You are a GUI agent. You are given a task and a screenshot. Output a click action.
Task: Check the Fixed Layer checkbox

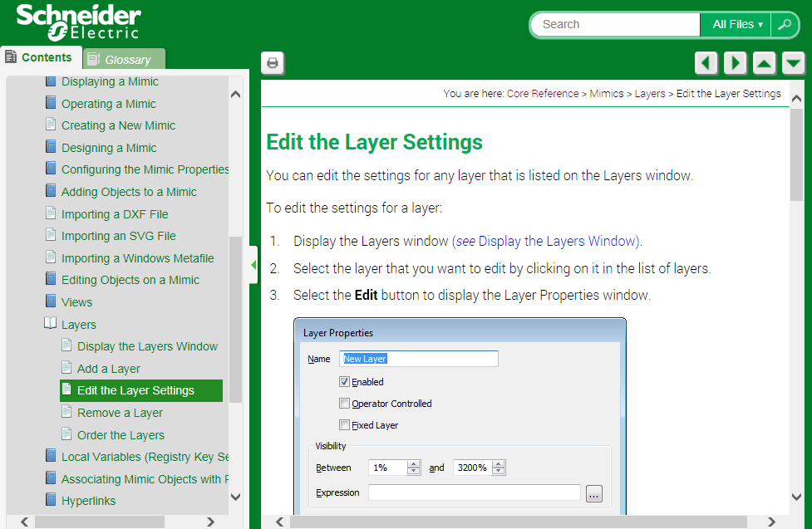[x=344, y=425]
